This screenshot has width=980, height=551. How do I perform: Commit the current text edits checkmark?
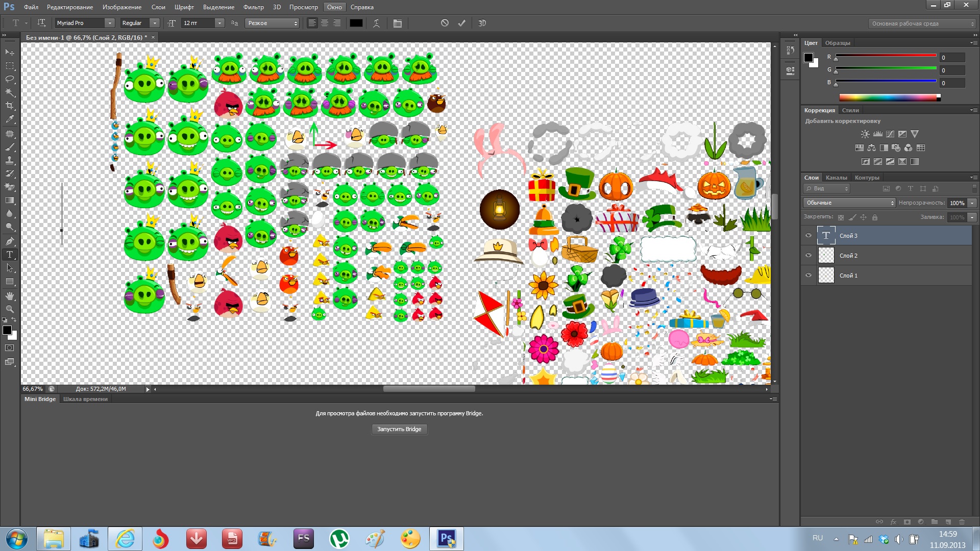click(x=461, y=23)
